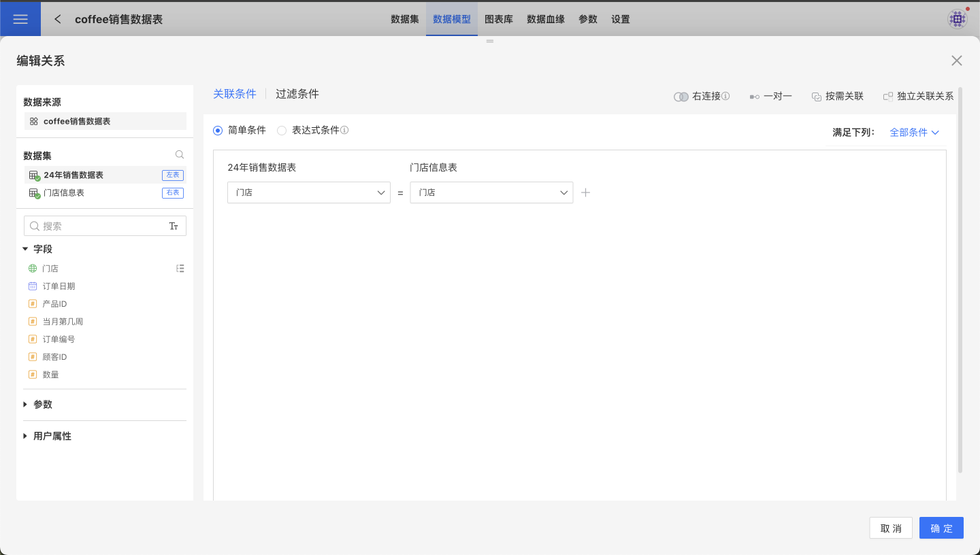Click the 取消 button
Screen dimensions: 980x555
tap(890, 528)
